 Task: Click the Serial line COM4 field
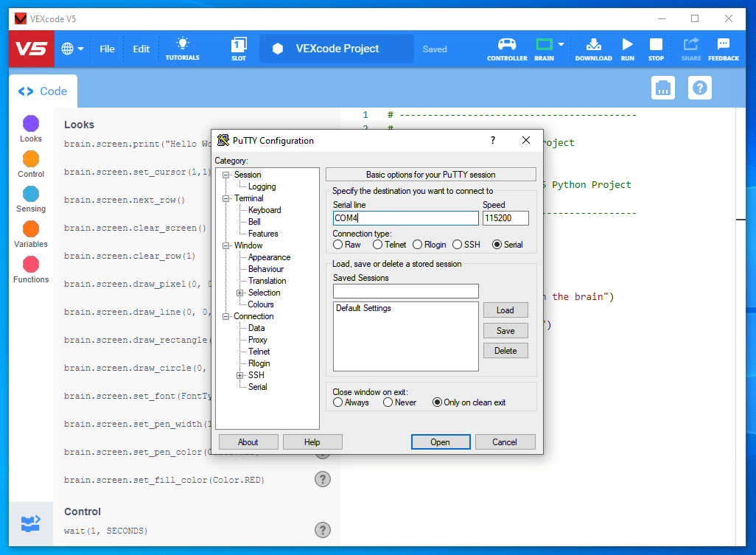(x=405, y=218)
